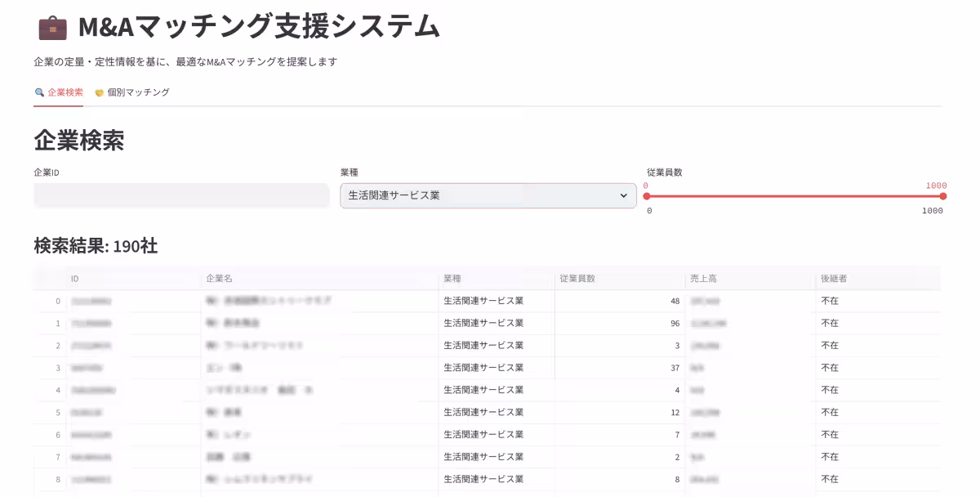Click inside the 企業ID input field

181,195
